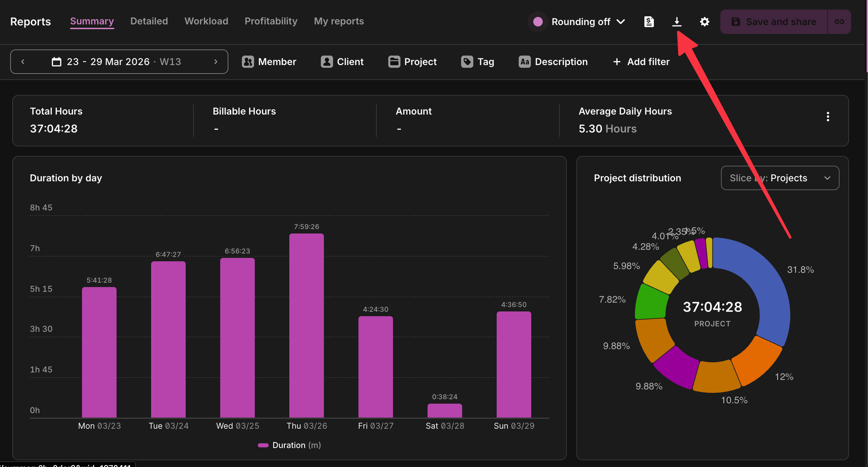Open the Member filter

tap(269, 62)
